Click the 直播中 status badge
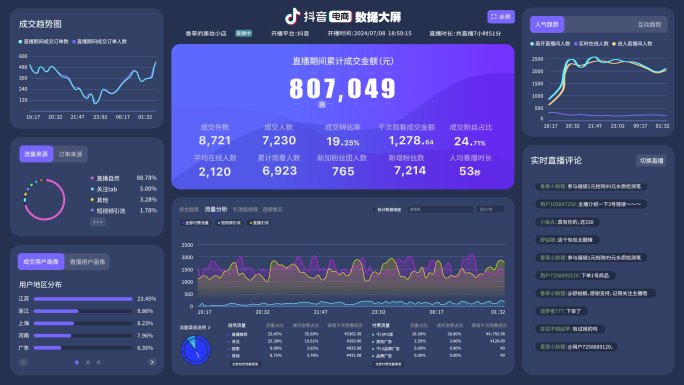This screenshot has width=684, height=385. point(243,33)
